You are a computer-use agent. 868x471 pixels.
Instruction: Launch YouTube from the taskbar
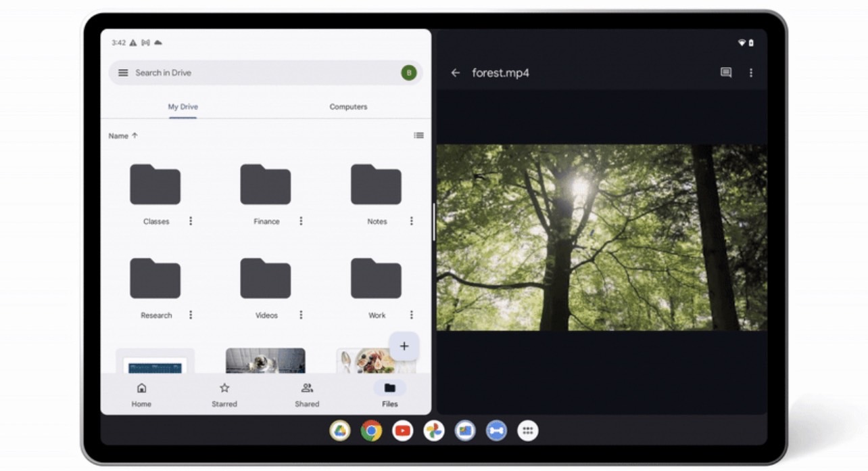pos(402,430)
